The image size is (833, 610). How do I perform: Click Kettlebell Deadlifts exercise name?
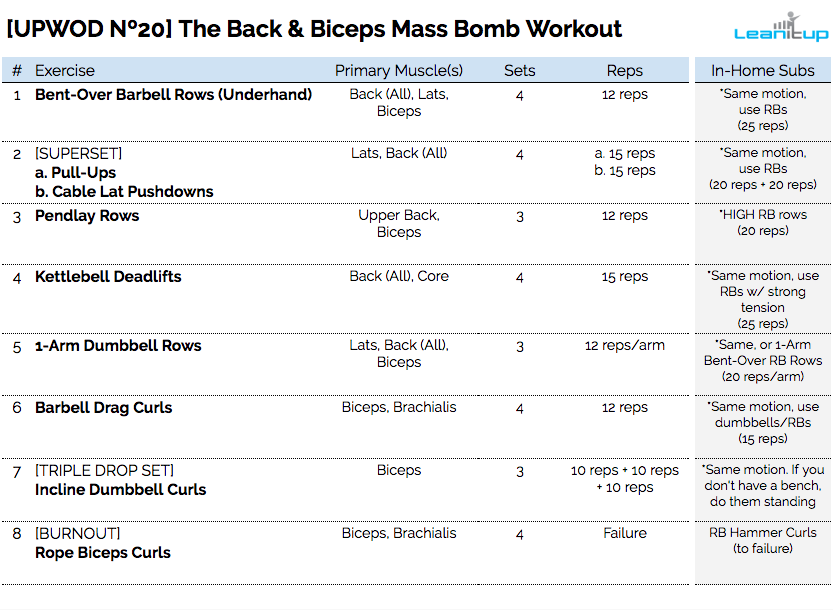coord(108,277)
